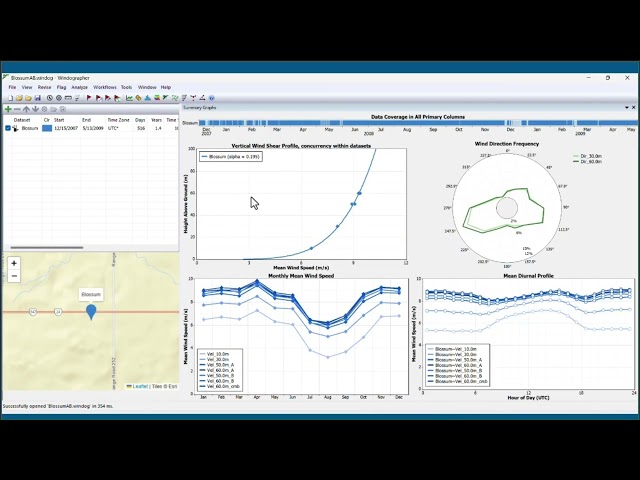Click the Start column header
This screenshot has height=480, width=640.
coord(59,120)
